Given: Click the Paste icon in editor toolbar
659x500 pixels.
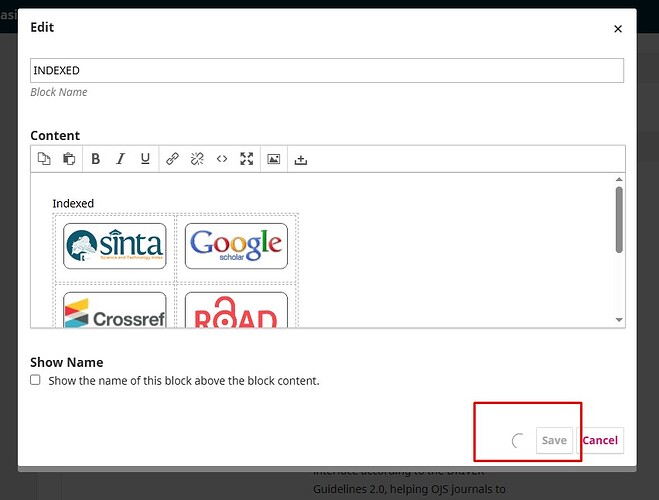Looking at the screenshot, I should click(x=69, y=159).
